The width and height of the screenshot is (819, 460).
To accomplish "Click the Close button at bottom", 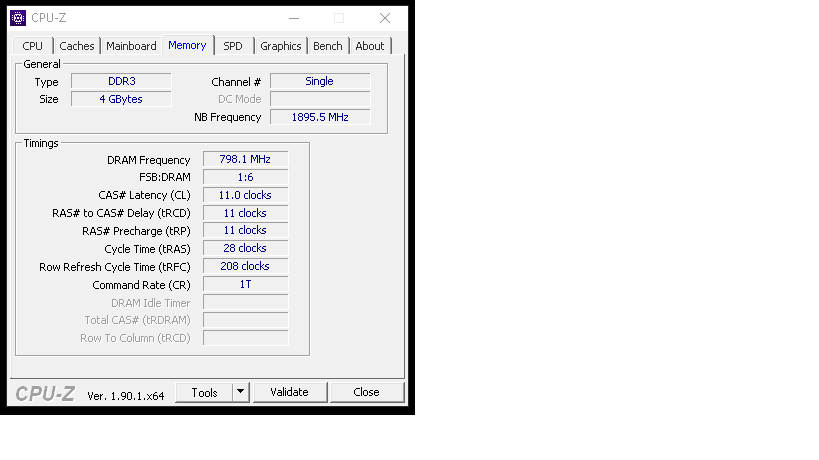I will pyautogui.click(x=367, y=392).
